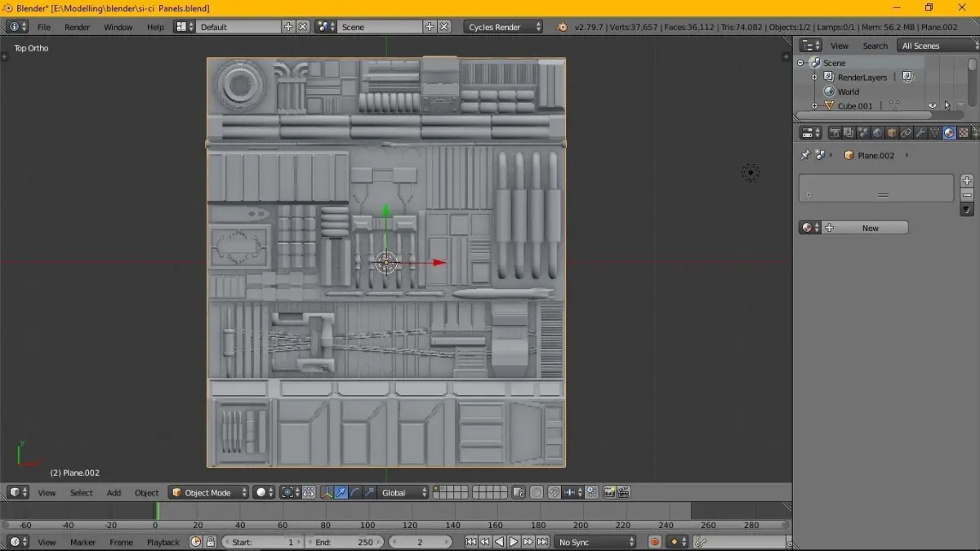Click the Blender logo next to version info

(562, 27)
